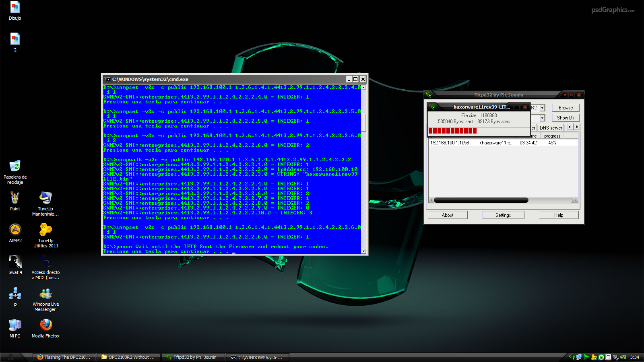Click the volume speaker tray icon
This screenshot has height=362, width=644.
tap(615, 357)
